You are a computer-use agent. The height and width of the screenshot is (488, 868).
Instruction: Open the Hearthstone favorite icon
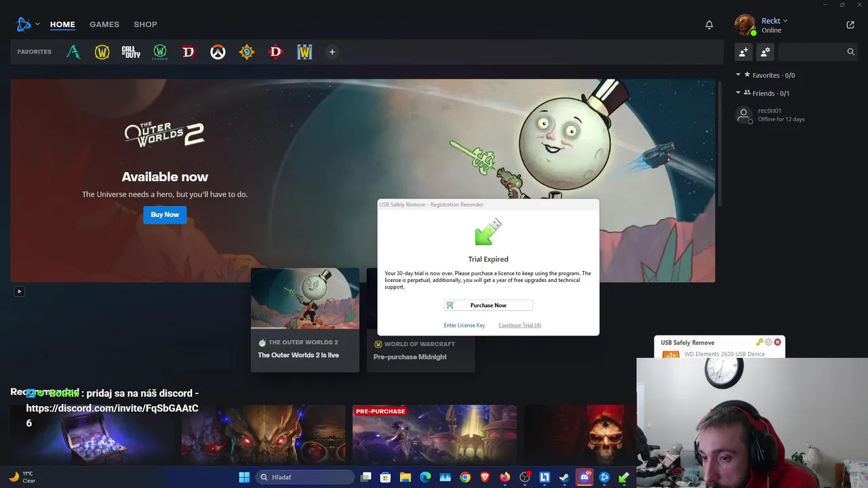(x=247, y=52)
